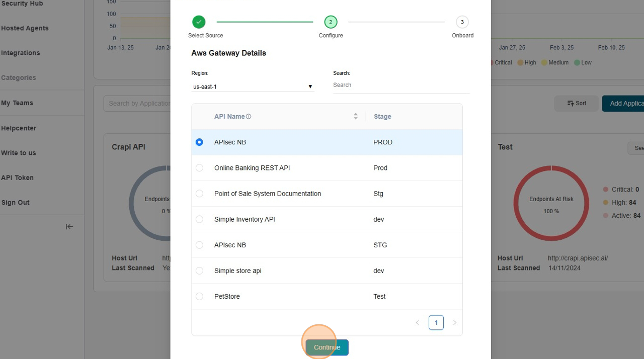The height and width of the screenshot is (359, 644).
Task: Click the completed Select Source step checkmark
Action: pyautogui.click(x=199, y=22)
